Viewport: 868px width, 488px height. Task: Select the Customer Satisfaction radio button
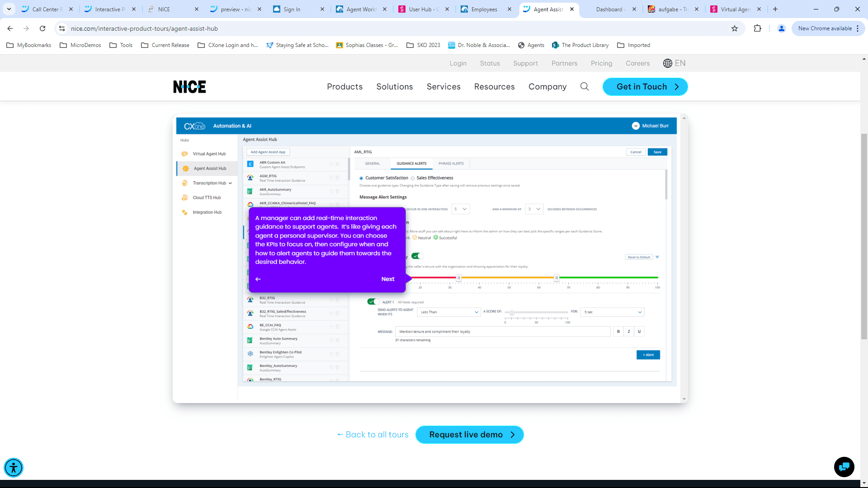[361, 178]
